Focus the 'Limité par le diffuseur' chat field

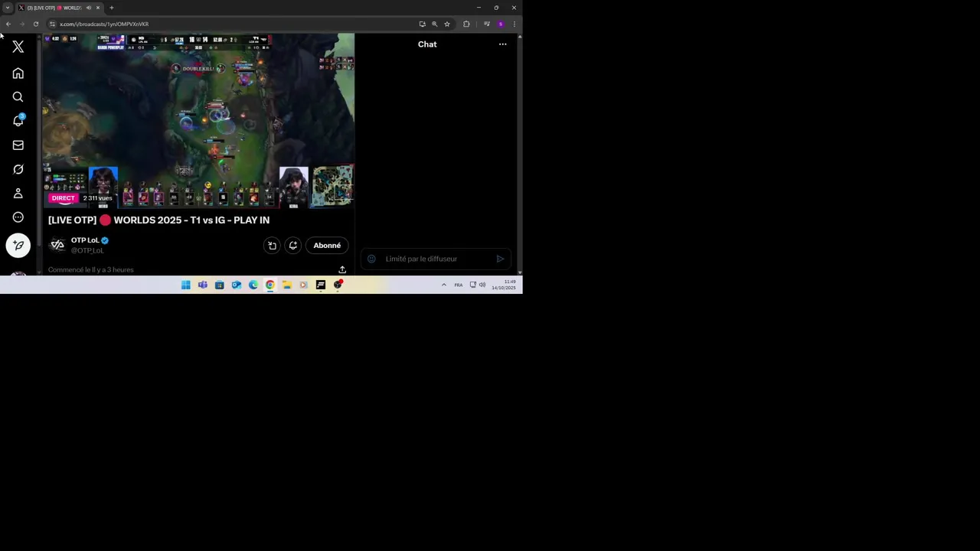436,259
